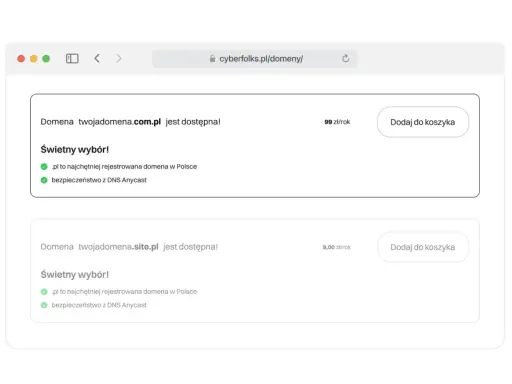Add twojadomena.com.pl to cart
The width and height of the screenshot is (512, 384).
[x=423, y=122]
